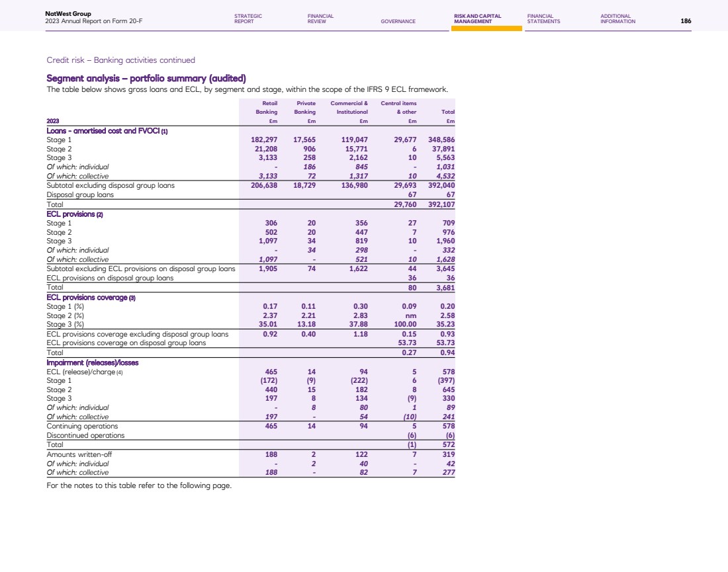
Task: Open the Additional Information tab
Action: pos(617,19)
